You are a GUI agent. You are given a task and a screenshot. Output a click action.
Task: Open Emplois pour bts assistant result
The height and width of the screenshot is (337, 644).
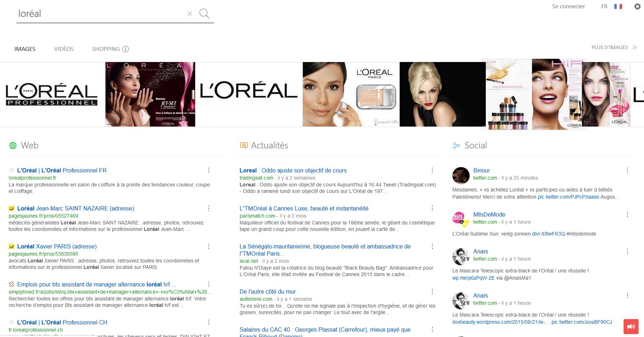(97, 285)
